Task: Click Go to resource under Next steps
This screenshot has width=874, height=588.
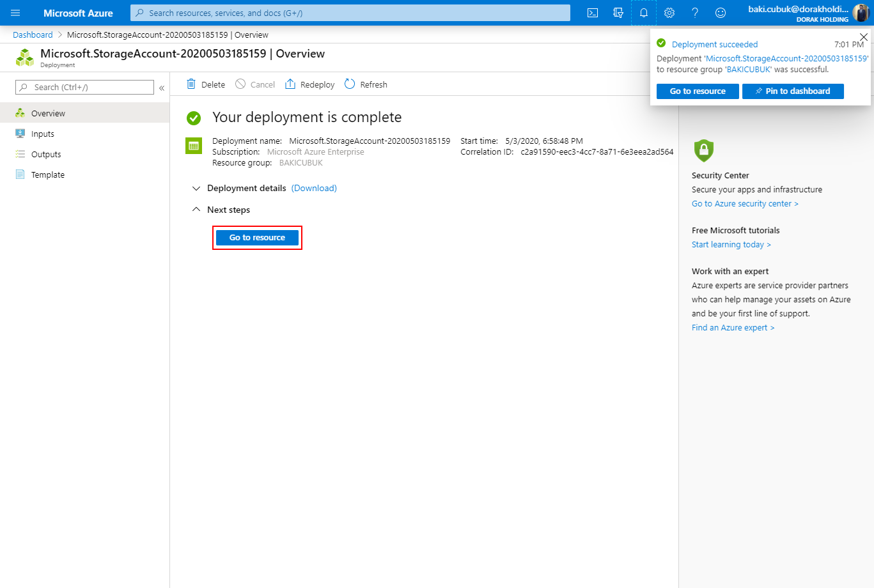Action: click(257, 238)
